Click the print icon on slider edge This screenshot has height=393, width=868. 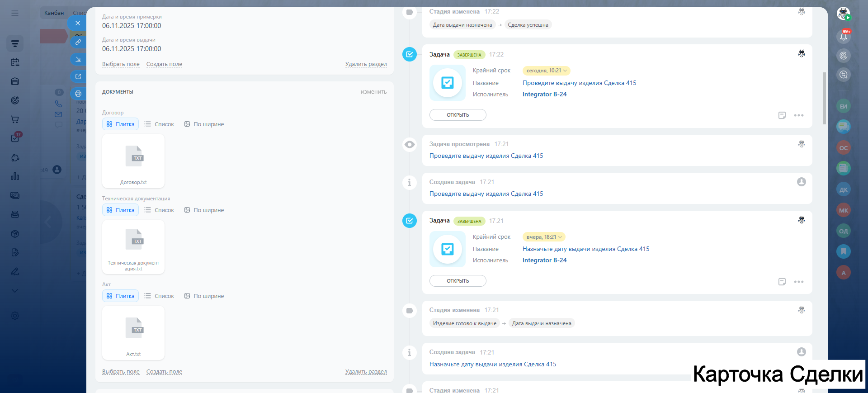pyautogui.click(x=78, y=94)
